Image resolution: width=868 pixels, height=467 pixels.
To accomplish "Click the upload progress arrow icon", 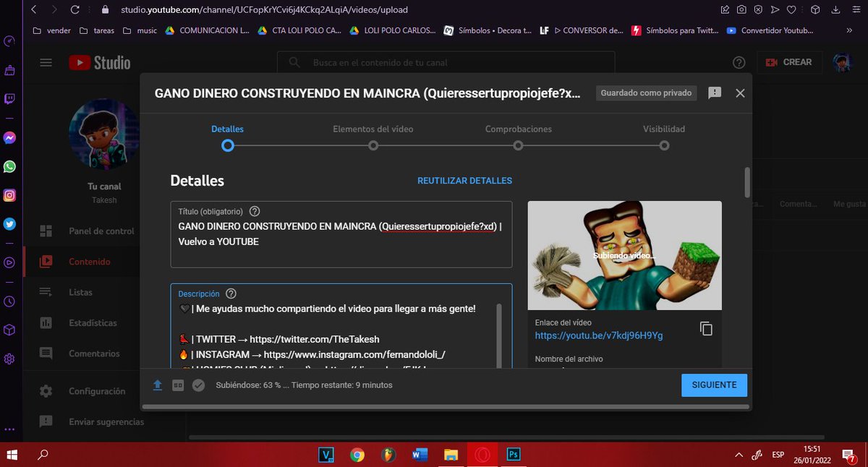I will [x=158, y=385].
